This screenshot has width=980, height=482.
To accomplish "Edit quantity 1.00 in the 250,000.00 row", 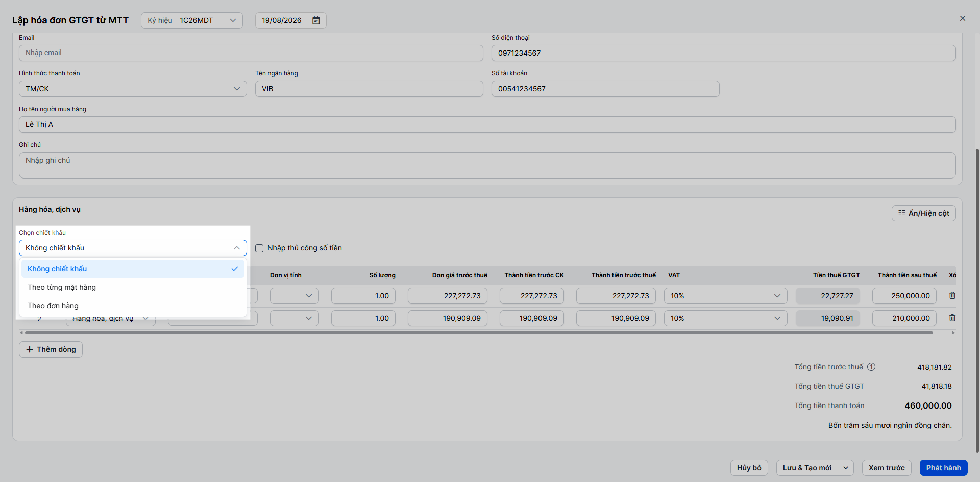I will tap(363, 296).
